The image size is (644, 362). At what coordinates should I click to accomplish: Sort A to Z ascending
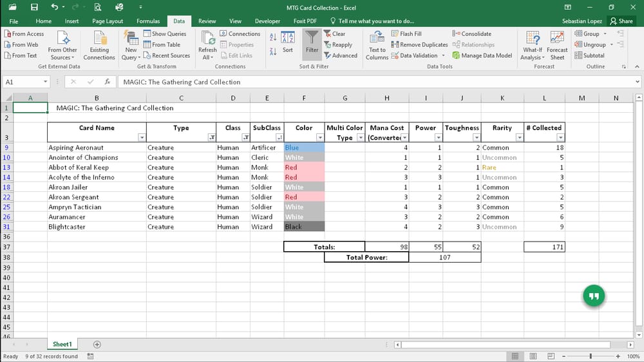[x=273, y=37]
